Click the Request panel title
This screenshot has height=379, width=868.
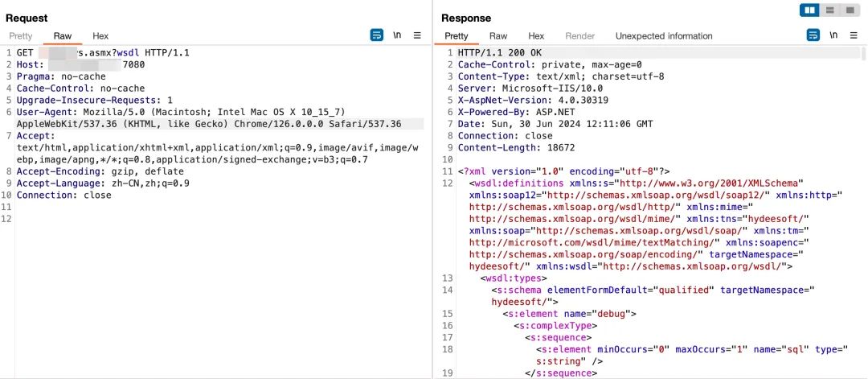[x=27, y=19]
